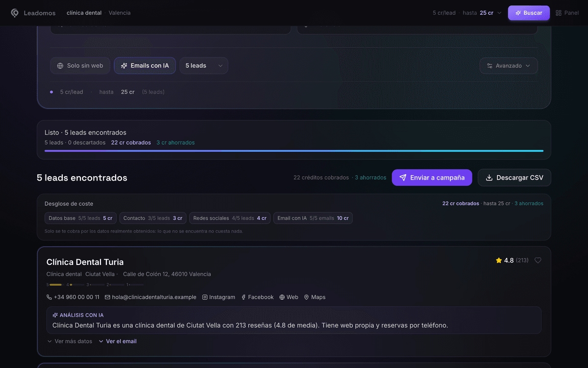Viewport: 588px width, 368px height.
Task: Expand Ver el email
Action: coord(118,342)
